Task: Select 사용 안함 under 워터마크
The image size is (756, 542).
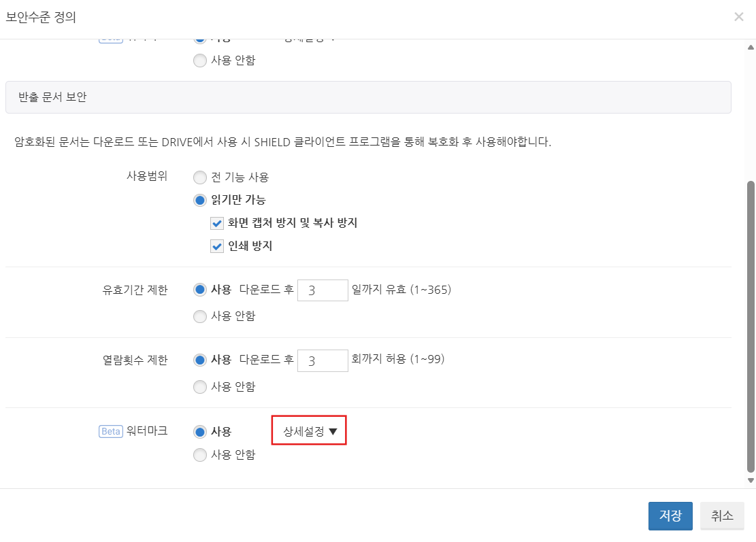Action: click(x=200, y=456)
